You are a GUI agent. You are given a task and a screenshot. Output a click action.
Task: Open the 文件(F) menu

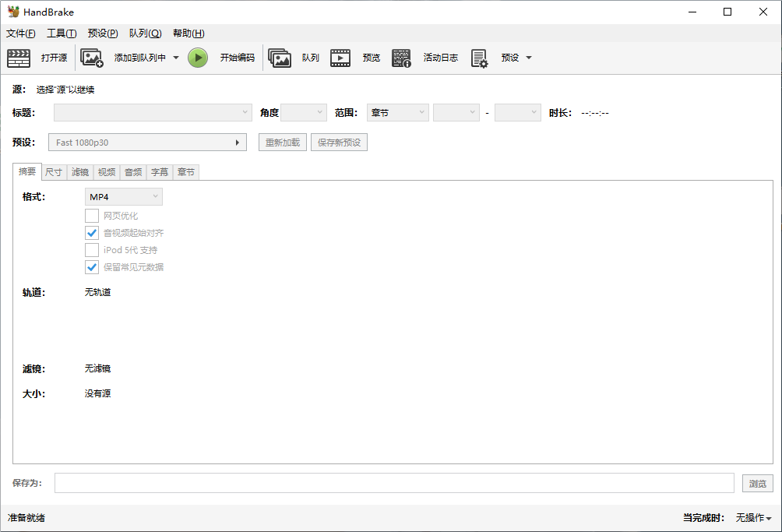click(x=21, y=33)
